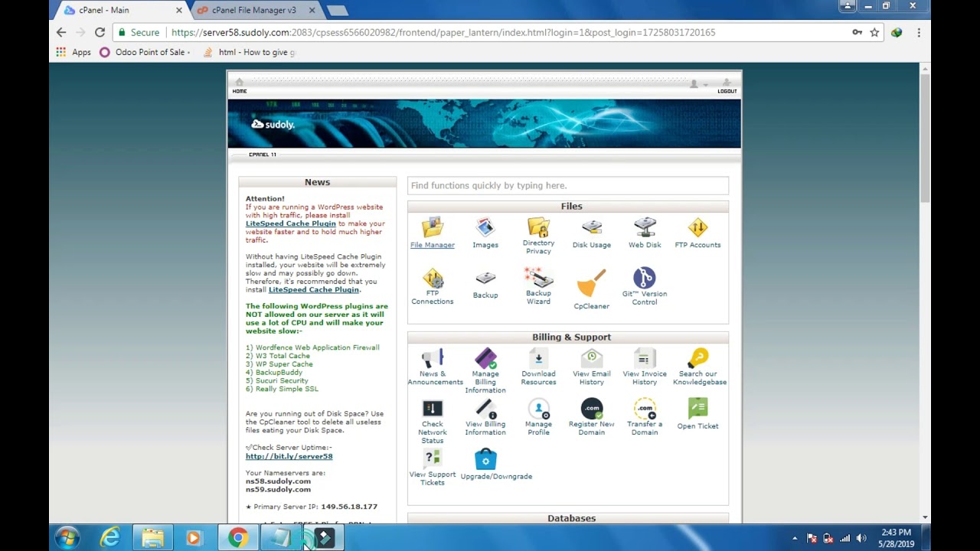Open a new Chrome tab

tap(337, 10)
